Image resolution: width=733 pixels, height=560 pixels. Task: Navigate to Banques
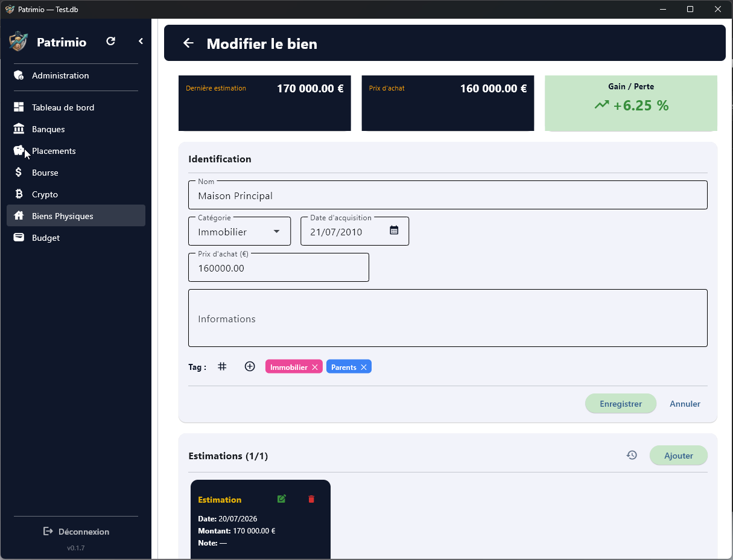(76, 129)
